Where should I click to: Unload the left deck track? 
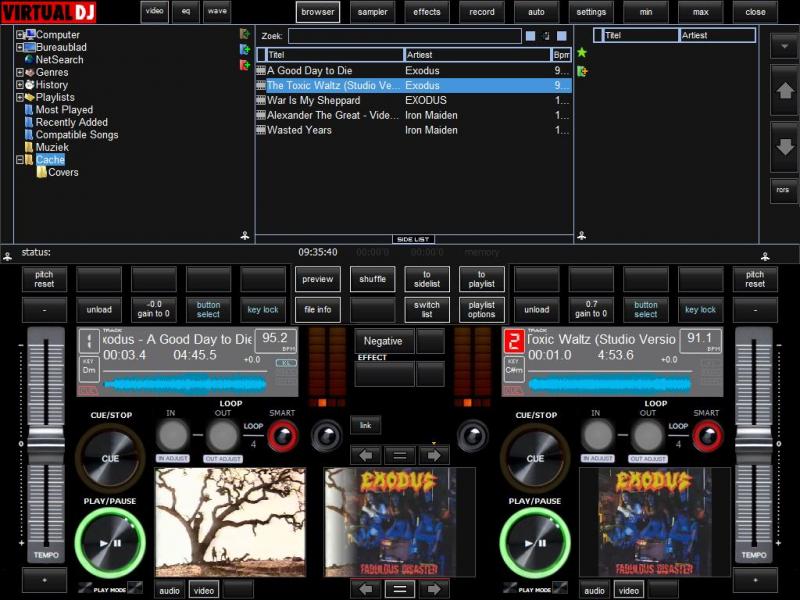[x=99, y=310]
